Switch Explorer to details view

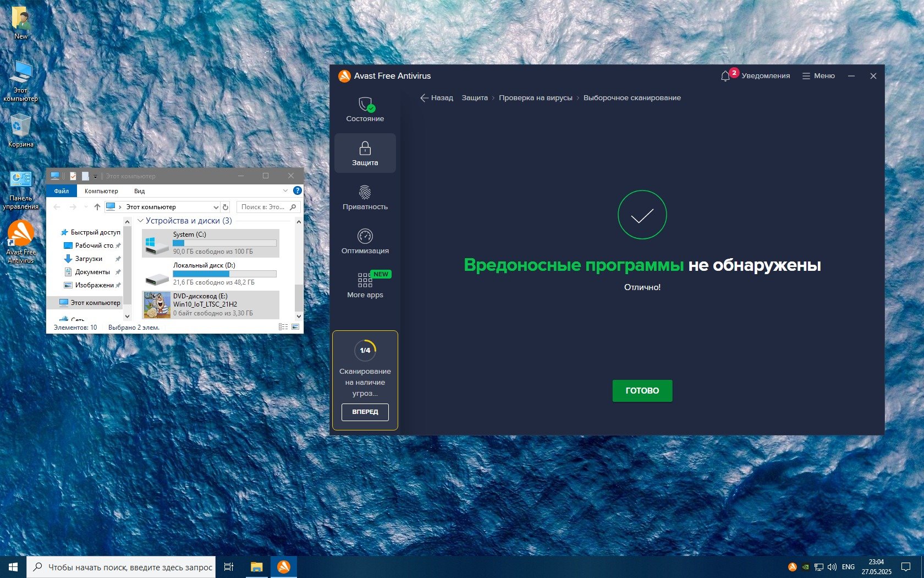point(283,327)
